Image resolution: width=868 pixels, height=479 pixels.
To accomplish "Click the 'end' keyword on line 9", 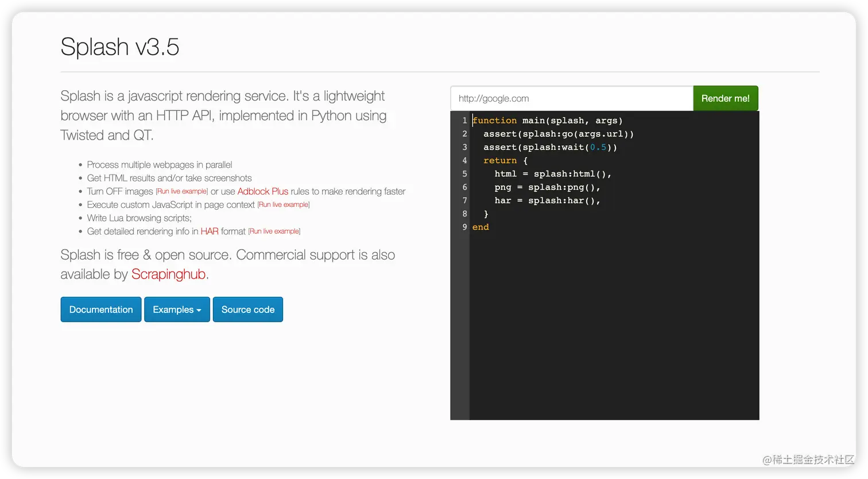I will pos(480,227).
